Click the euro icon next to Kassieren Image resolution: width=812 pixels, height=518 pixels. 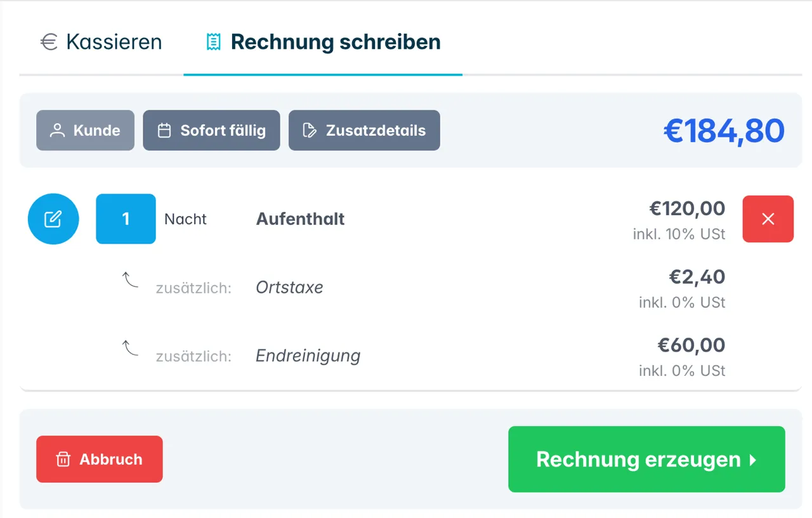pos(48,42)
